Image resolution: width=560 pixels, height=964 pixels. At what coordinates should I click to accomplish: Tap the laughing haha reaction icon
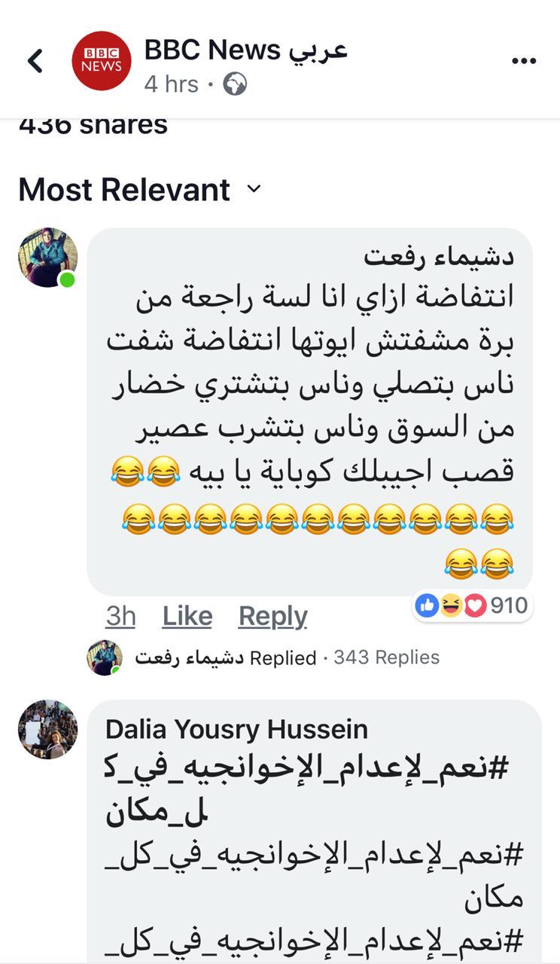(451, 605)
